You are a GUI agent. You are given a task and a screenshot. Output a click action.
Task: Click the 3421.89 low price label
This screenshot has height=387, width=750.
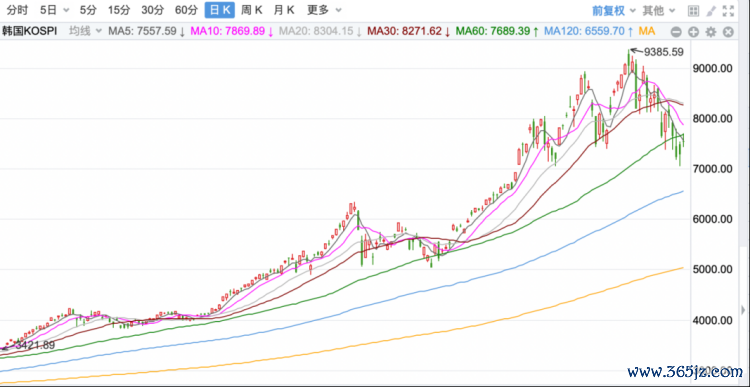35,345
